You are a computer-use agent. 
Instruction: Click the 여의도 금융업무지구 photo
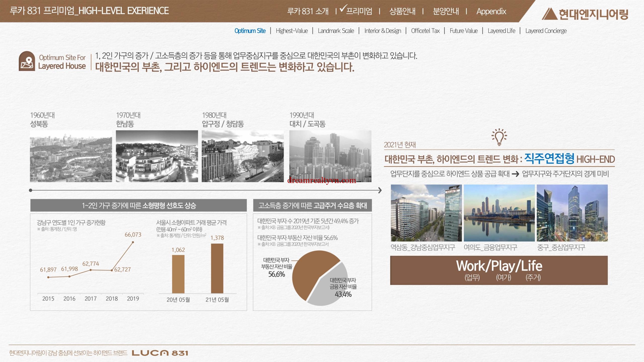pos(499,213)
